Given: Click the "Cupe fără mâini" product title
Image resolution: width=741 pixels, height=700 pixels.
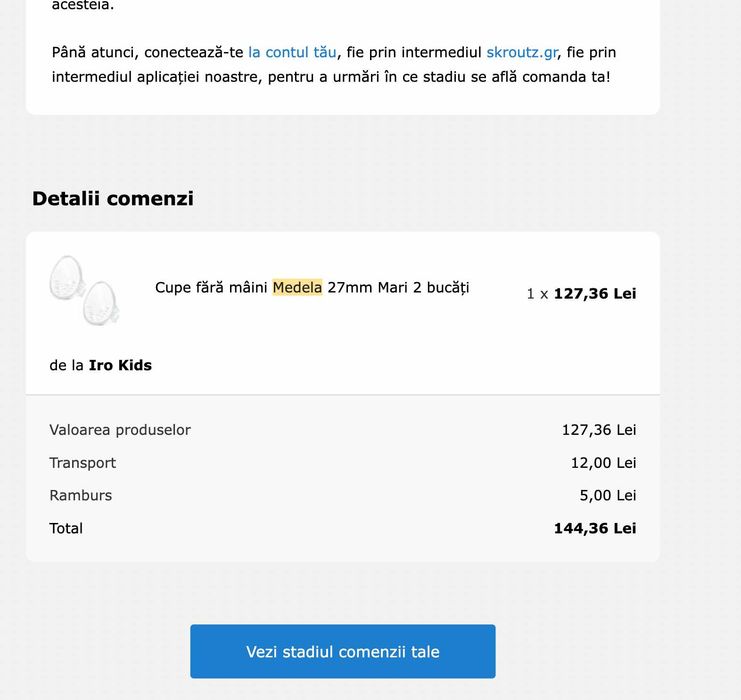Looking at the screenshot, I should pos(211,288).
